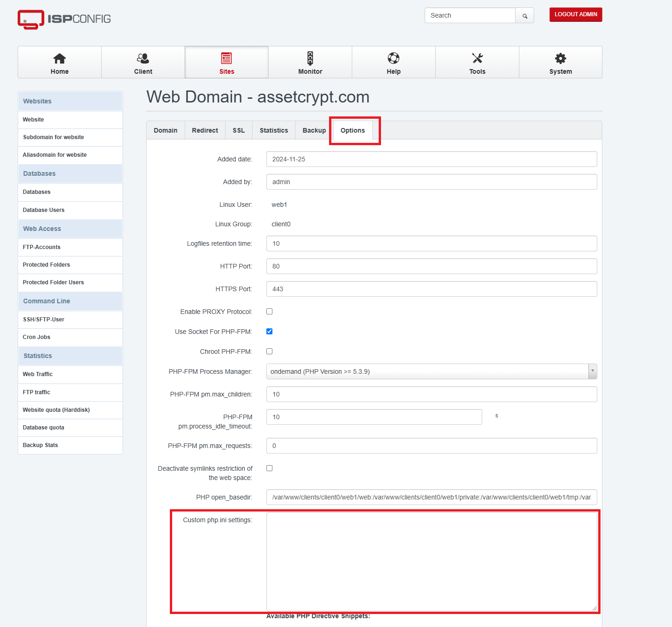Screen dimensions: 672x627
Task: Open Website in the sidebar
Action: point(70,120)
